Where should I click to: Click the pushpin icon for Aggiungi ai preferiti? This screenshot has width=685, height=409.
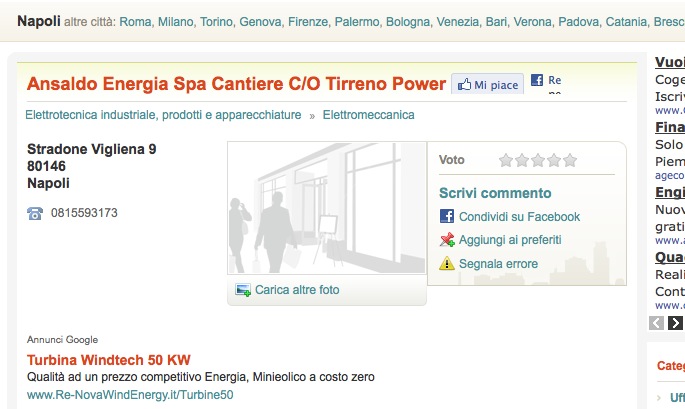point(447,239)
